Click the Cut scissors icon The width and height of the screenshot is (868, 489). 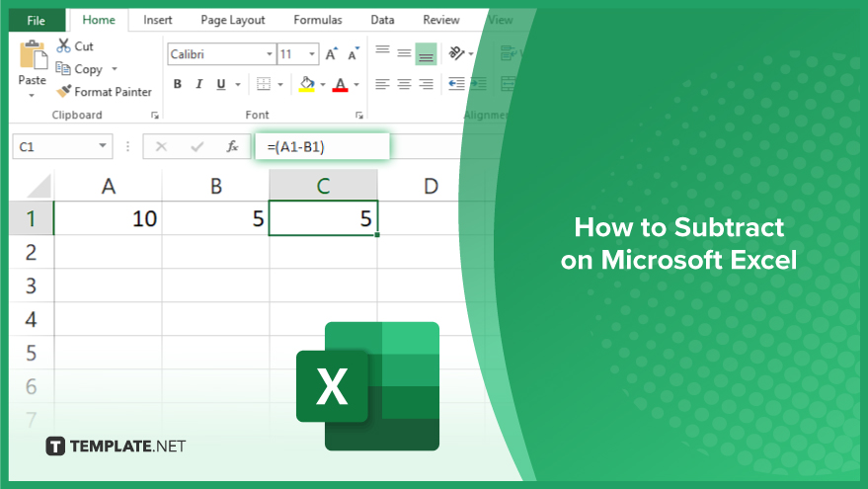coord(63,45)
